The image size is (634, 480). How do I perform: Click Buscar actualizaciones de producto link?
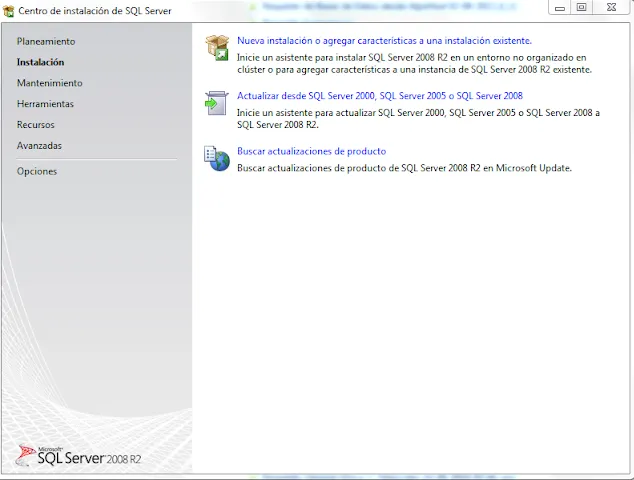[311, 151]
